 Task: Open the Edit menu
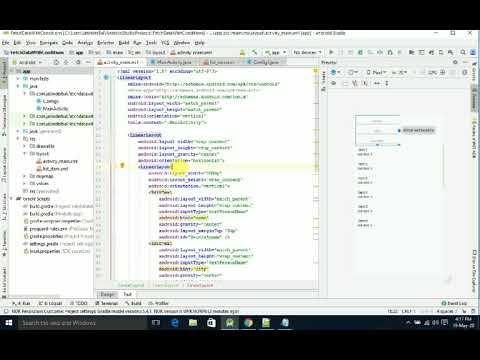click(x=17, y=43)
